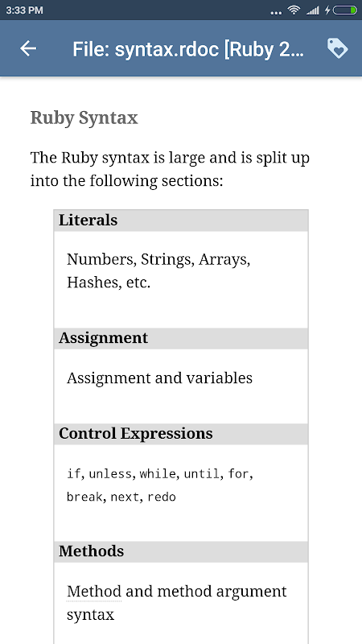Tap the 'while' keyword code text
Image resolution: width=362 pixels, height=644 pixels.
pos(158,474)
